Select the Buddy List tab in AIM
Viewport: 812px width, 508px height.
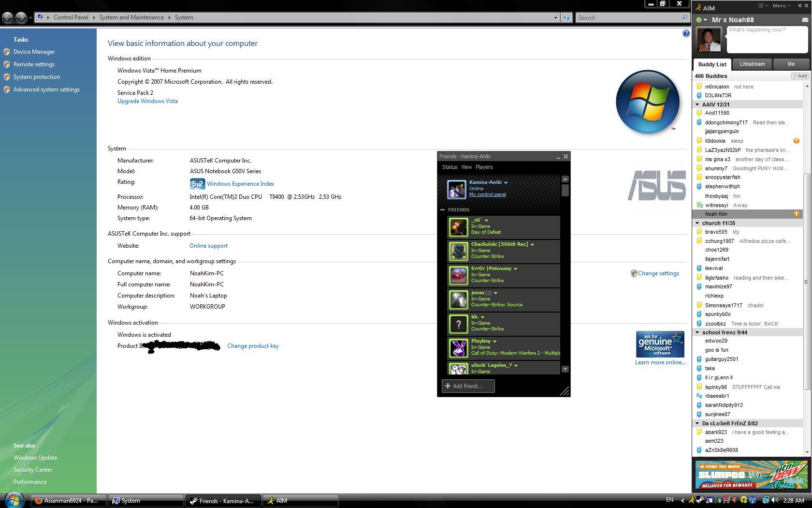pyautogui.click(x=712, y=64)
